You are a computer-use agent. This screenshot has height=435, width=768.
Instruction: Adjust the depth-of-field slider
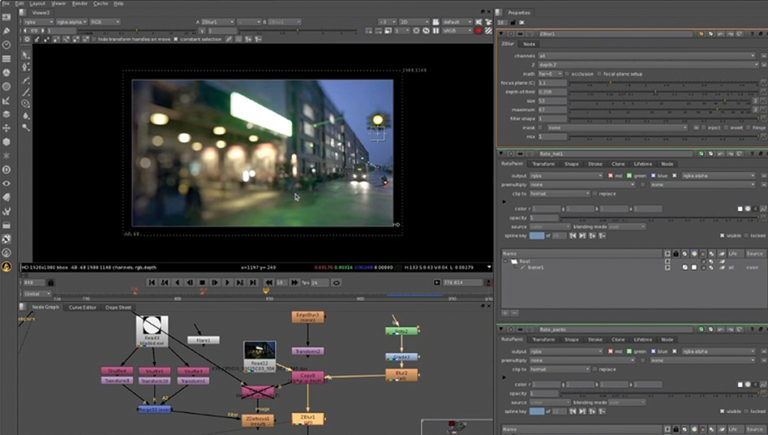(663, 92)
